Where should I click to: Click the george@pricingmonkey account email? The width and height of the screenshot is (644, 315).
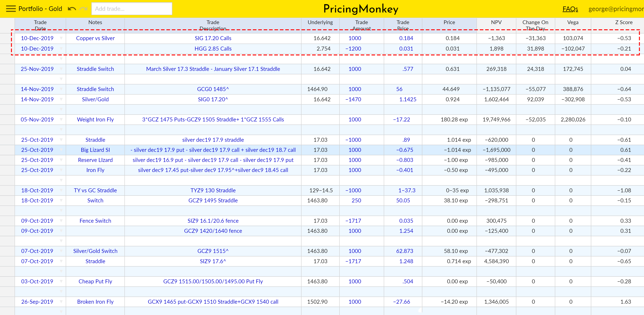[x=616, y=9]
